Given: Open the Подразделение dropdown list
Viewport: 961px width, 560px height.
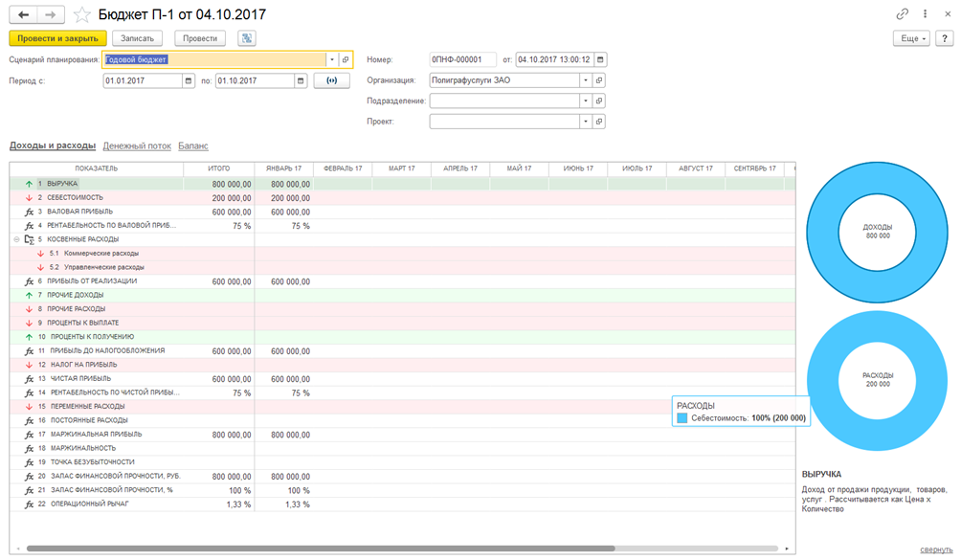Looking at the screenshot, I should pyautogui.click(x=586, y=101).
